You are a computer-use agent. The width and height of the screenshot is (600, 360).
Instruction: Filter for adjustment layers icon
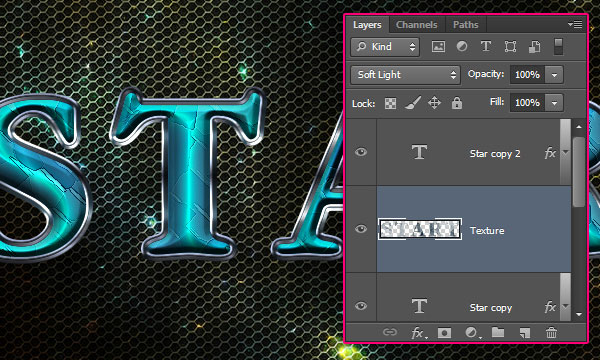coord(462,47)
